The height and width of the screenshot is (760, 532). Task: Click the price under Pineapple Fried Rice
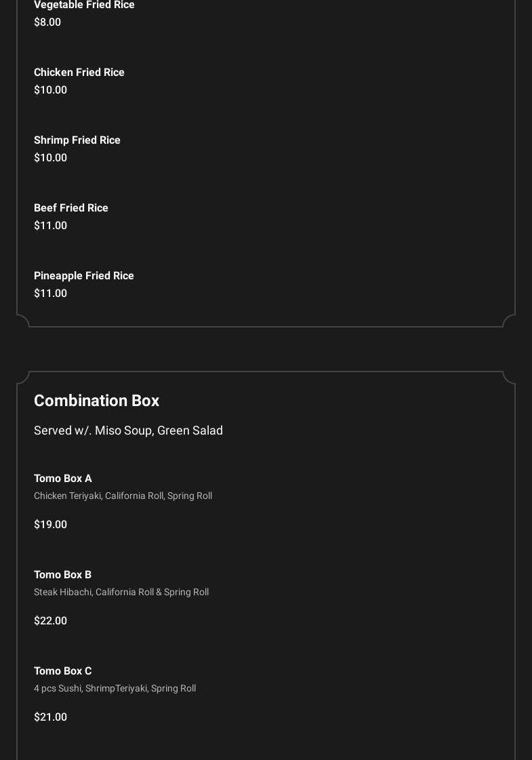pyautogui.click(x=50, y=294)
